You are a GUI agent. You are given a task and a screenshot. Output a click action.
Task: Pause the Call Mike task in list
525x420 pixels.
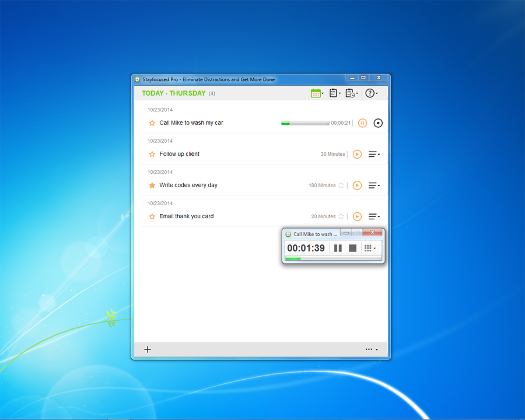[362, 123]
